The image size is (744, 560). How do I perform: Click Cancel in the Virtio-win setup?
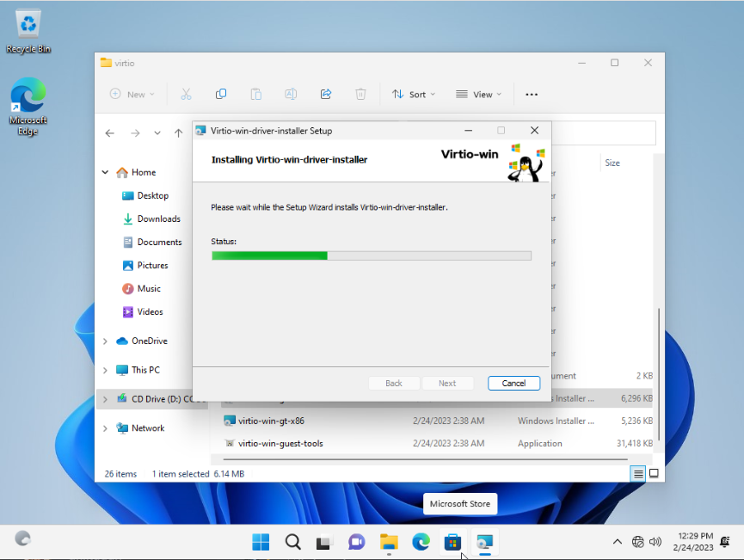click(513, 383)
